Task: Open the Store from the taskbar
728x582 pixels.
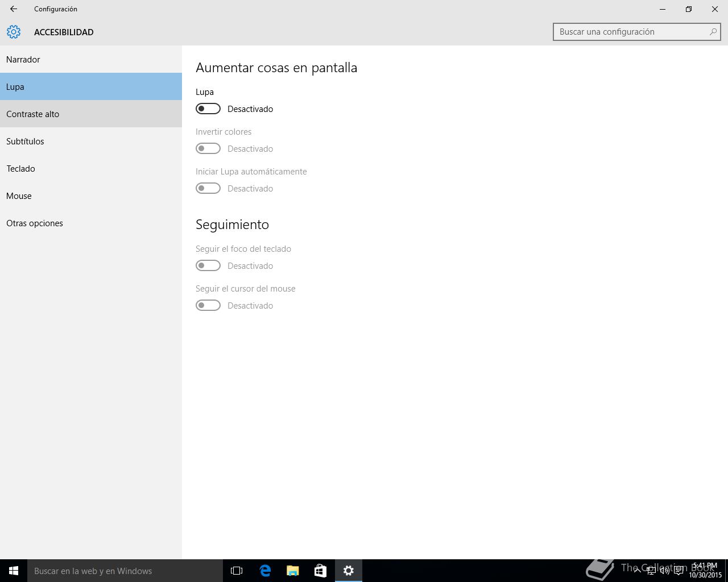Action: 321,571
